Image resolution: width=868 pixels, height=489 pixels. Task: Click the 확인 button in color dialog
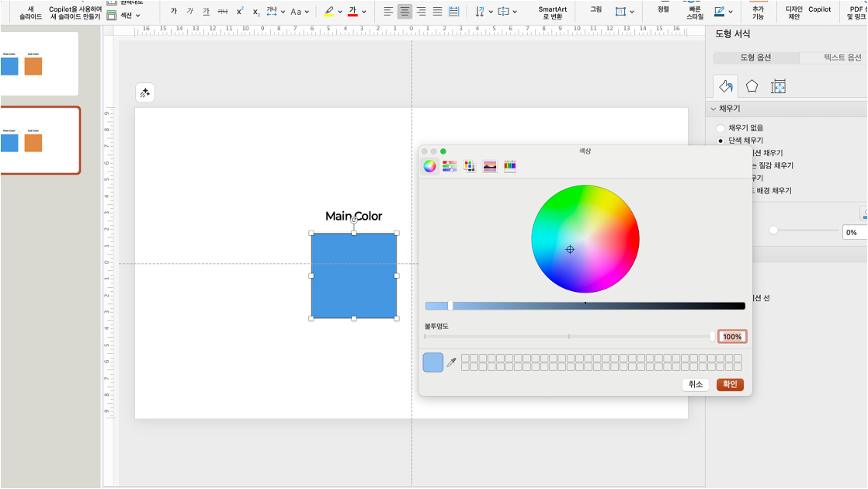(730, 384)
